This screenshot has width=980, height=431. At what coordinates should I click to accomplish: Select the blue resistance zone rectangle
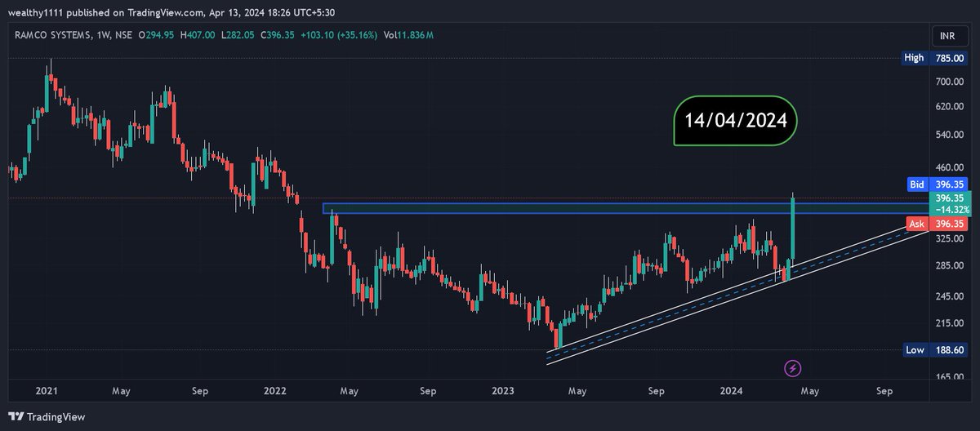tap(627, 208)
